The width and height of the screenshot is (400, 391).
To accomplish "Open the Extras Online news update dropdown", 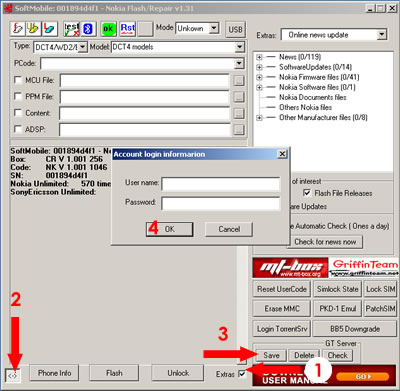I will click(x=382, y=34).
